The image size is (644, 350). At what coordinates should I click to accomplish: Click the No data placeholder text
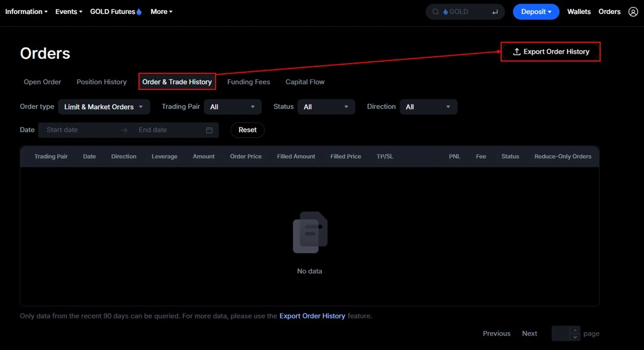tap(310, 271)
